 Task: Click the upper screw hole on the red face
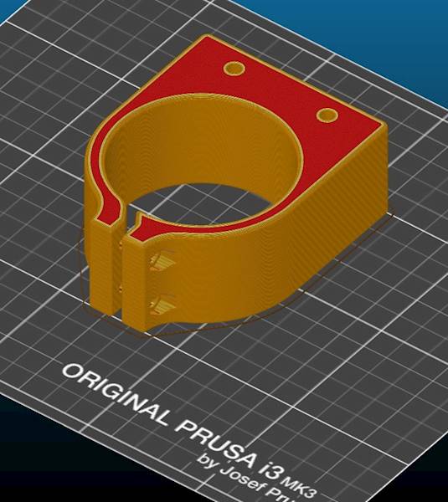click(234, 69)
